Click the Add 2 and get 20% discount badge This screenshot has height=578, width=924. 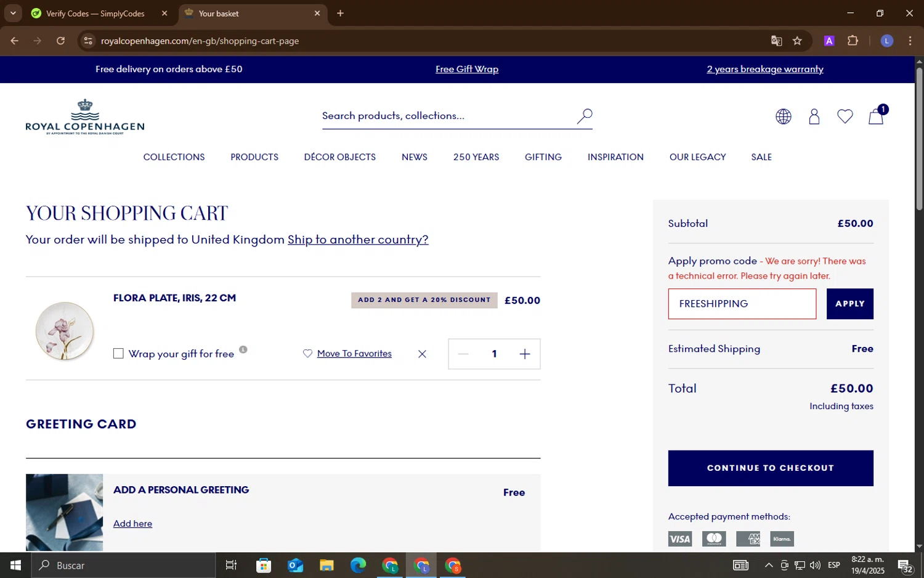[x=424, y=300]
